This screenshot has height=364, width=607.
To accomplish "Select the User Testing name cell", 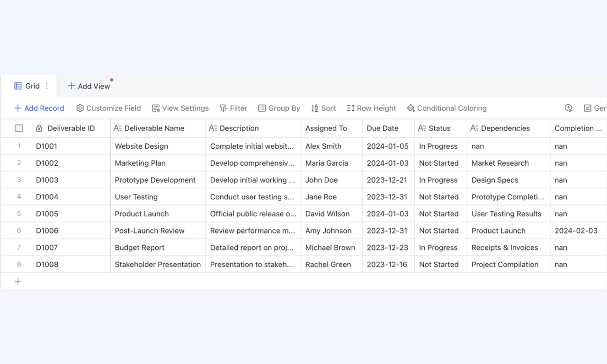I will [158, 197].
